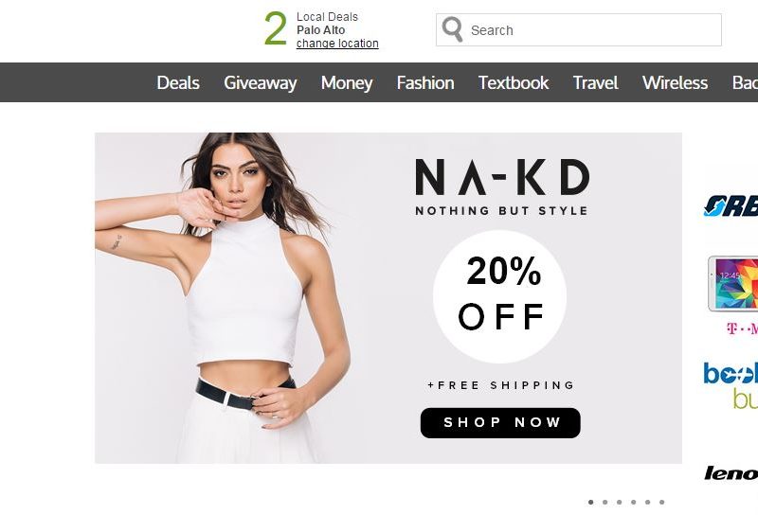Jump to the last carousel slide dot
Viewport: 758px width, 532px height.
[661, 502]
